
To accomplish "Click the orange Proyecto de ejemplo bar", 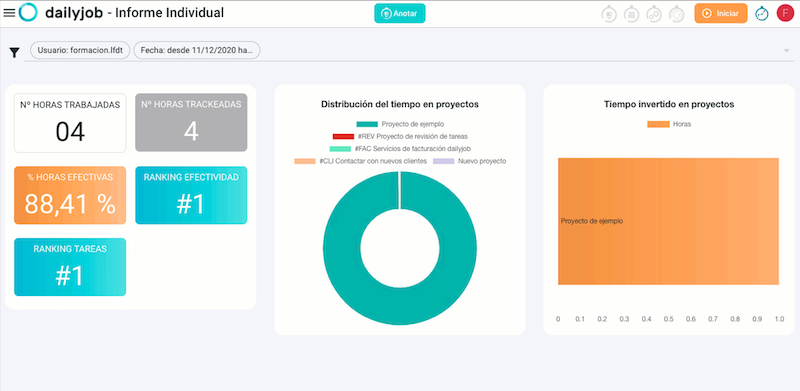I will coord(668,221).
